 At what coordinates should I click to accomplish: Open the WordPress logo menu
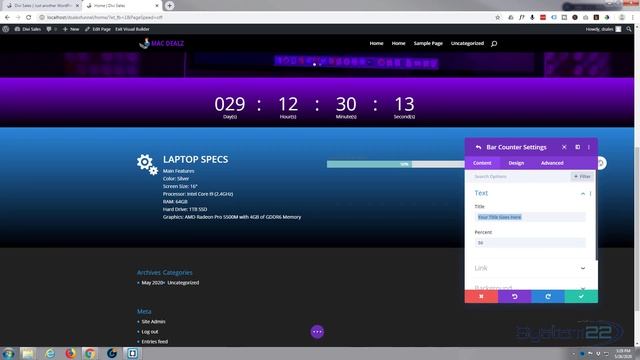[6, 29]
